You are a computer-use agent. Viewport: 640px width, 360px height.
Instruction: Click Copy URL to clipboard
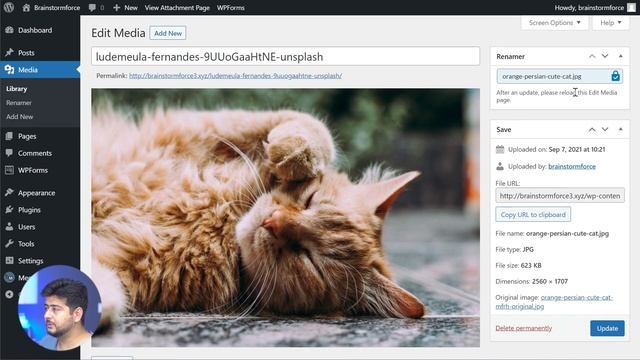point(533,214)
